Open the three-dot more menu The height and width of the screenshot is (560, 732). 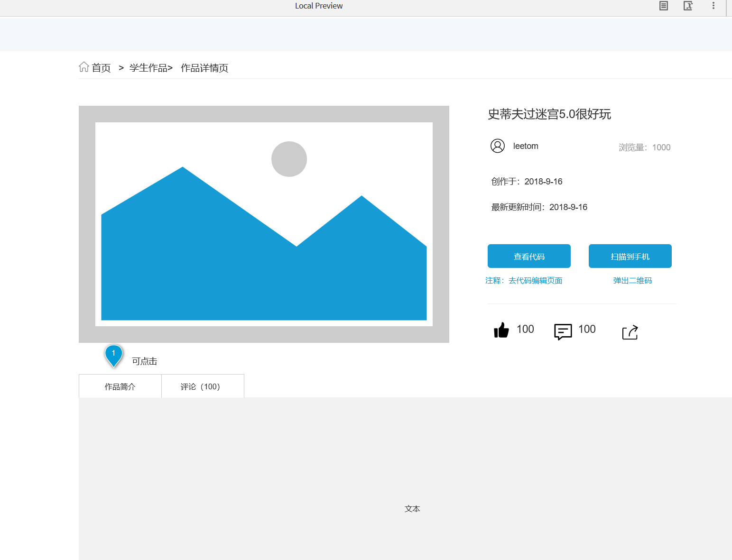(x=713, y=6)
